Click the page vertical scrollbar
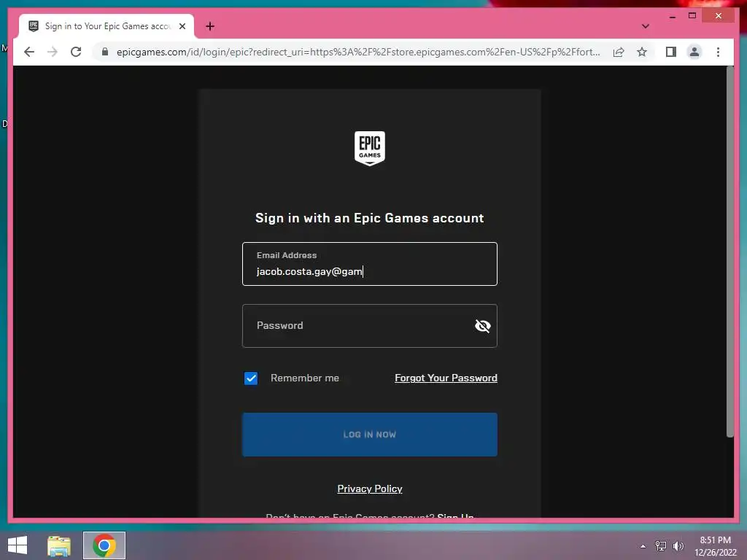Screen dimensions: 747x560 (729, 252)
